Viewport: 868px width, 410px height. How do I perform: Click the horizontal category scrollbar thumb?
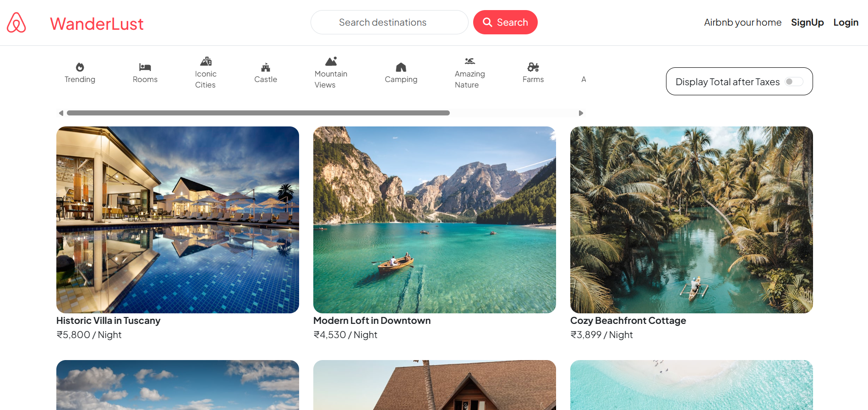(x=258, y=113)
